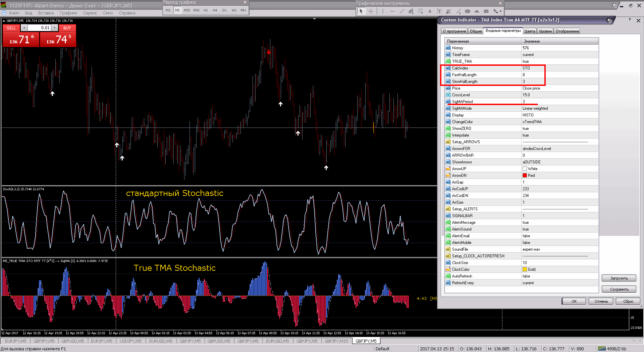Increase lot volume with the right arrow
This screenshot has width=644, height=352.
[x=55, y=28]
